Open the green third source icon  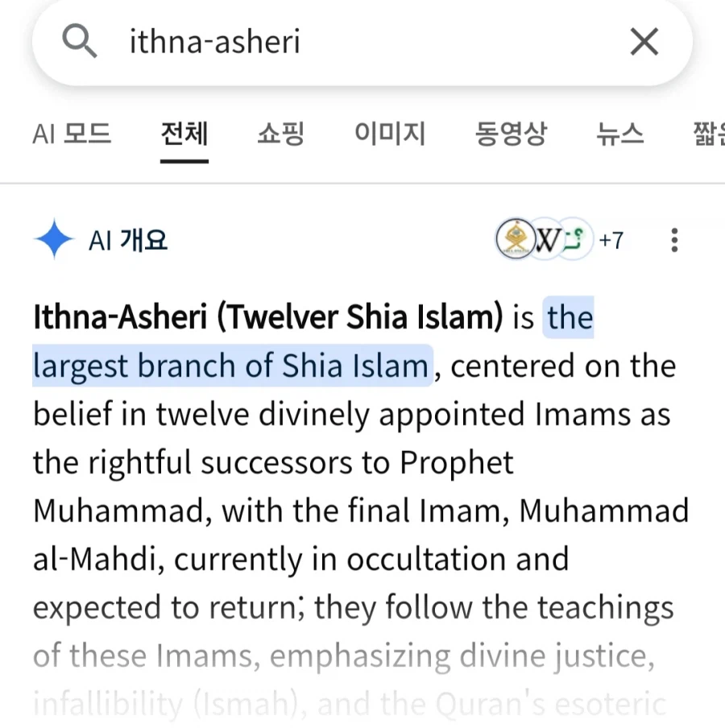point(575,239)
